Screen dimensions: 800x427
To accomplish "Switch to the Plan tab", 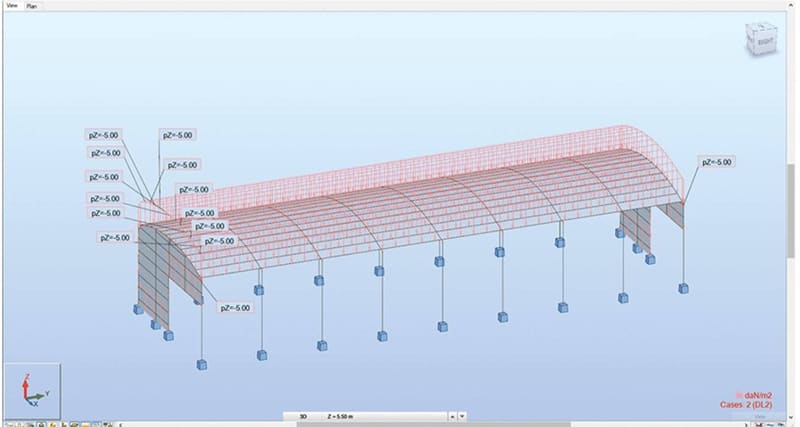I will click(32, 6).
